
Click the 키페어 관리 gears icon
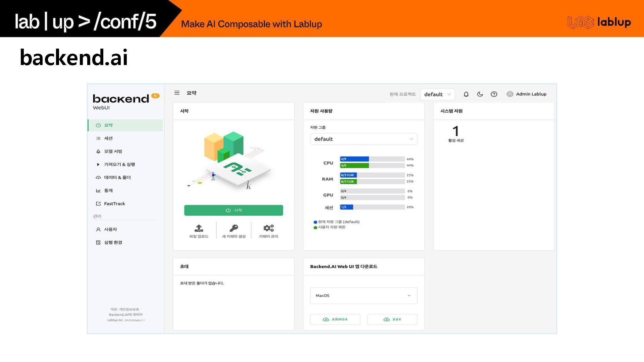[268, 228]
